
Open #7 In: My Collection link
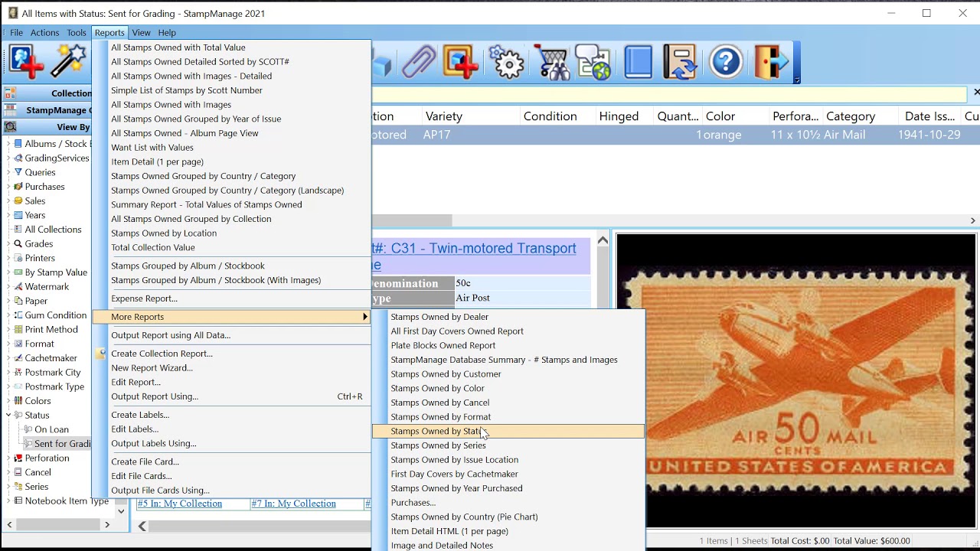point(294,504)
